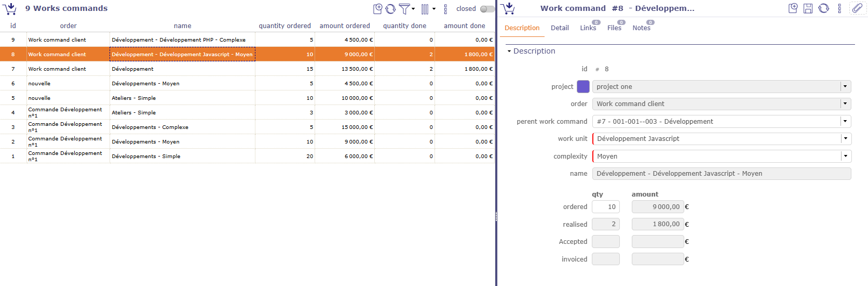Click the splitter handle between panels
The width and height of the screenshot is (868, 286).
pos(496,216)
